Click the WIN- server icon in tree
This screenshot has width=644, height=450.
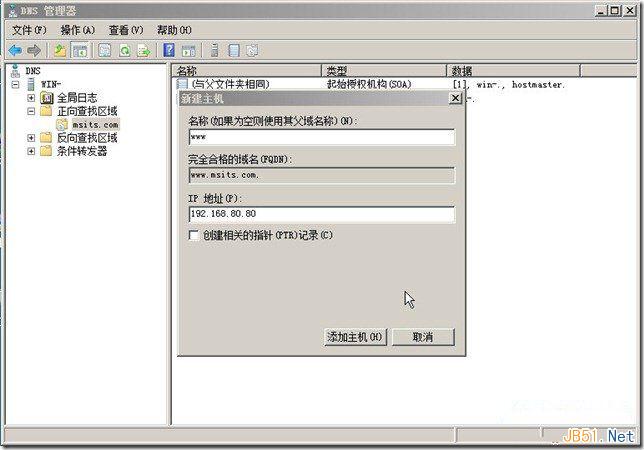(x=31, y=84)
